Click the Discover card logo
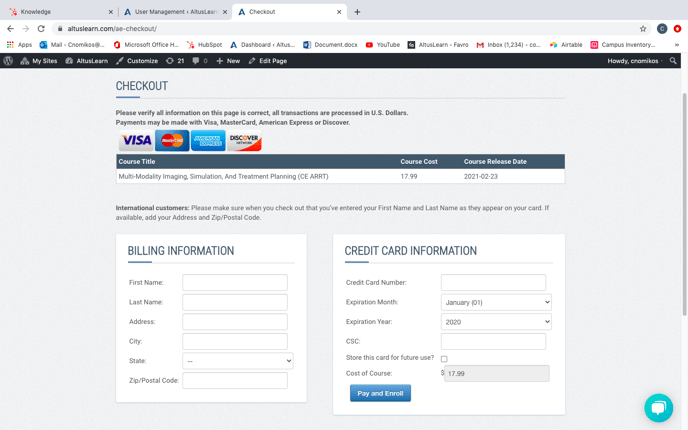Image resolution: width=688 pixels, height=430 pixels. (244, 140)
